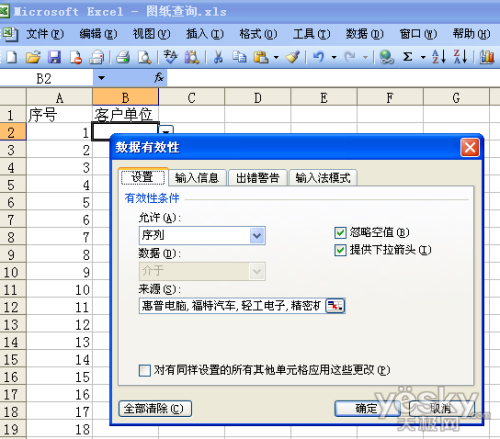The height and width of the screenshot is (439, 500).
Task: Open the 文件 menu
Action: coord(45,34)
